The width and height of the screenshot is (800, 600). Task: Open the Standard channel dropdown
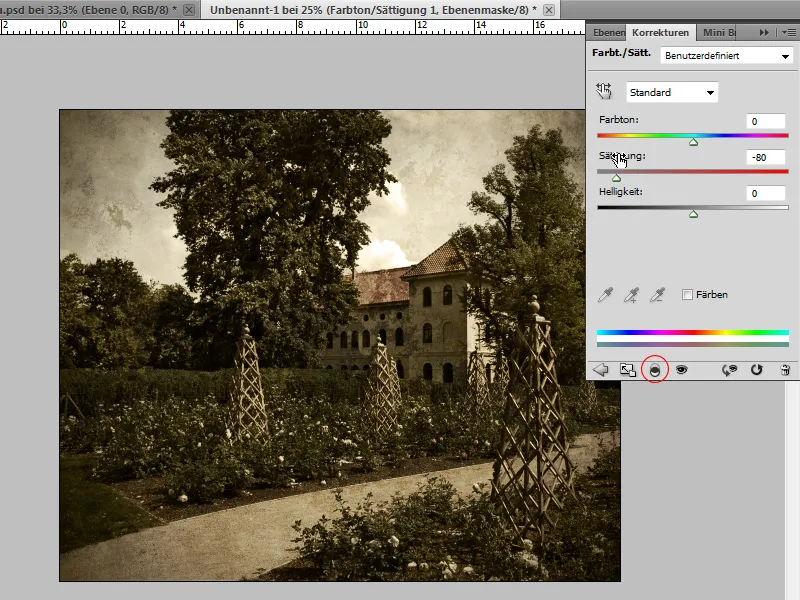670,91
